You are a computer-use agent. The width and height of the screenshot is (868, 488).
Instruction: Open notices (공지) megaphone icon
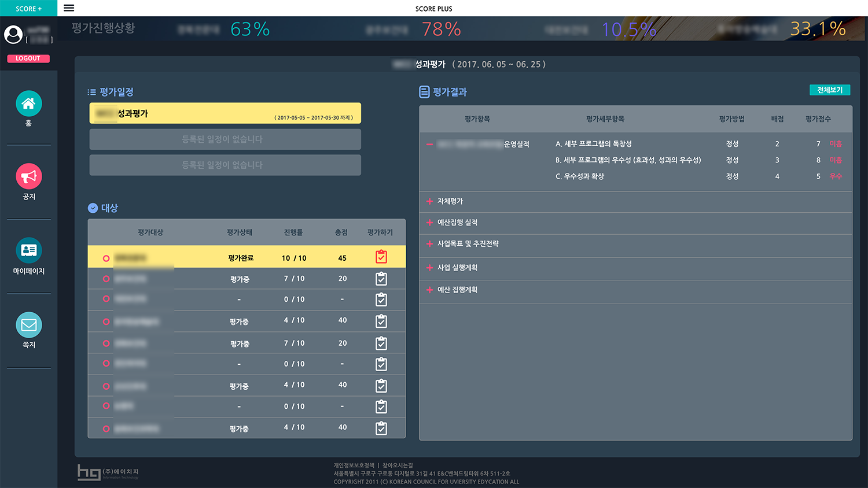coord(28,176)
